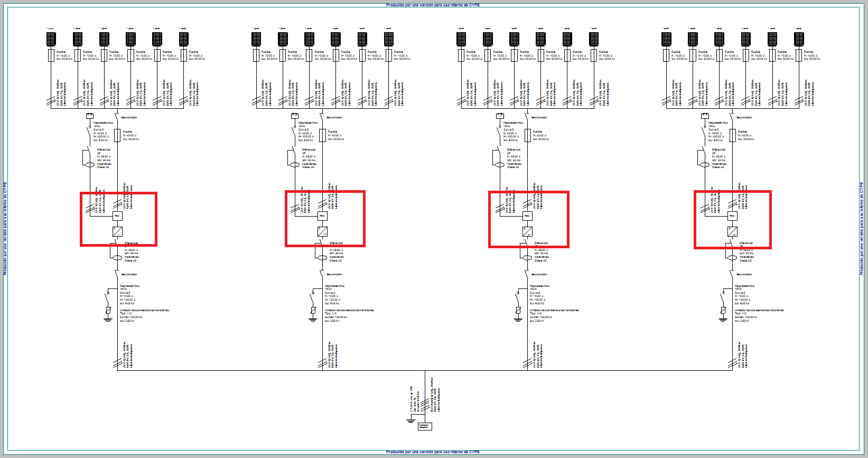Select the last solar panel of the rightmost array
This screenshot has height=458, width=868.
pos(799,39)
